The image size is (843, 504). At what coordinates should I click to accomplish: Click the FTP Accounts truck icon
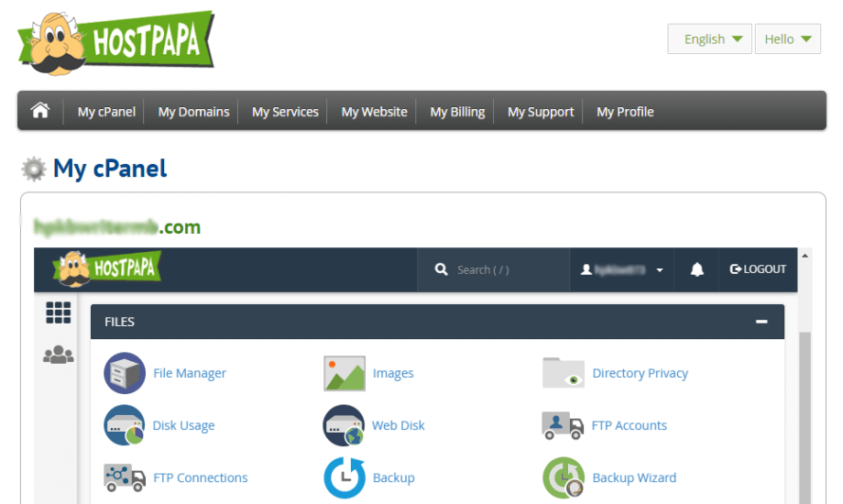click(563, 425)
